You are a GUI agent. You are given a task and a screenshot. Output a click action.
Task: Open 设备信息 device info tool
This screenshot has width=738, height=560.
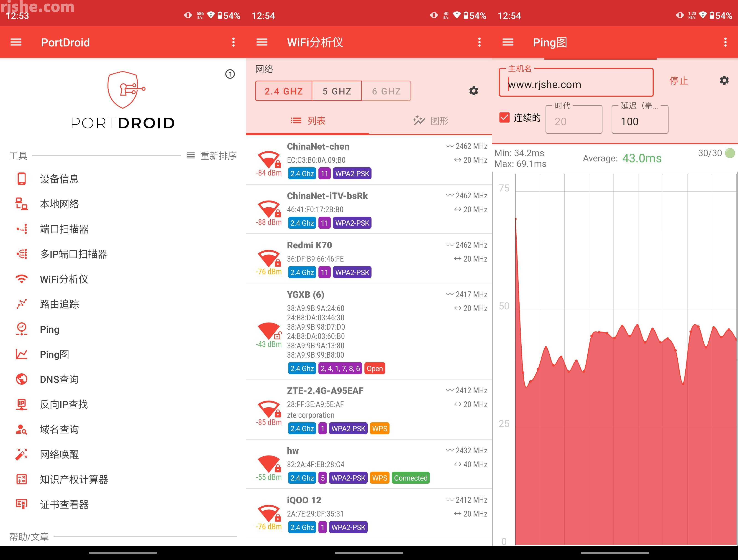tap(123, 179)
